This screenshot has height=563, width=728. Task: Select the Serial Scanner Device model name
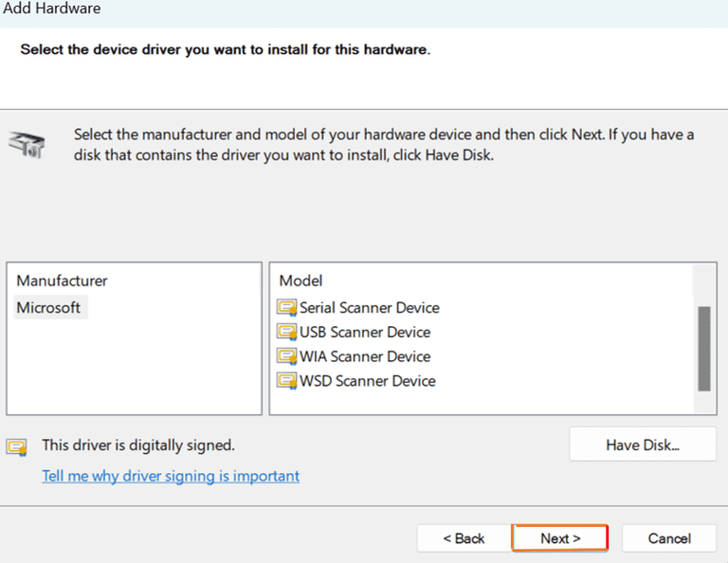[x=370, y=307]
